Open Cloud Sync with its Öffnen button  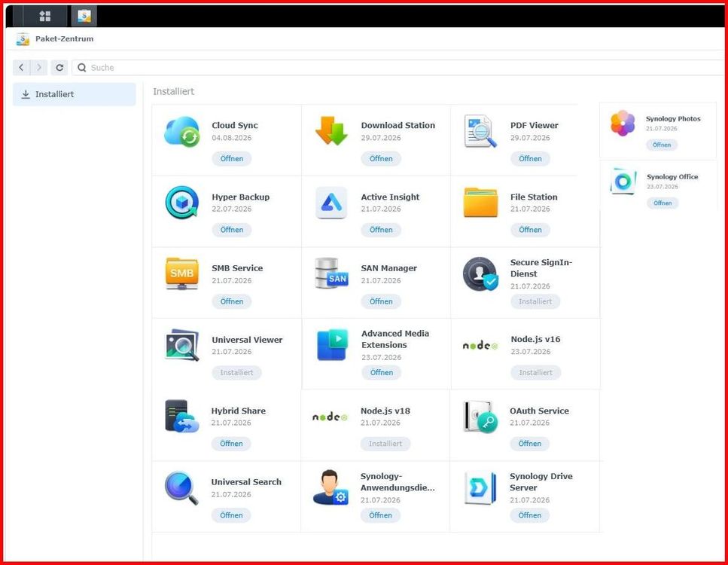[232, 159]
